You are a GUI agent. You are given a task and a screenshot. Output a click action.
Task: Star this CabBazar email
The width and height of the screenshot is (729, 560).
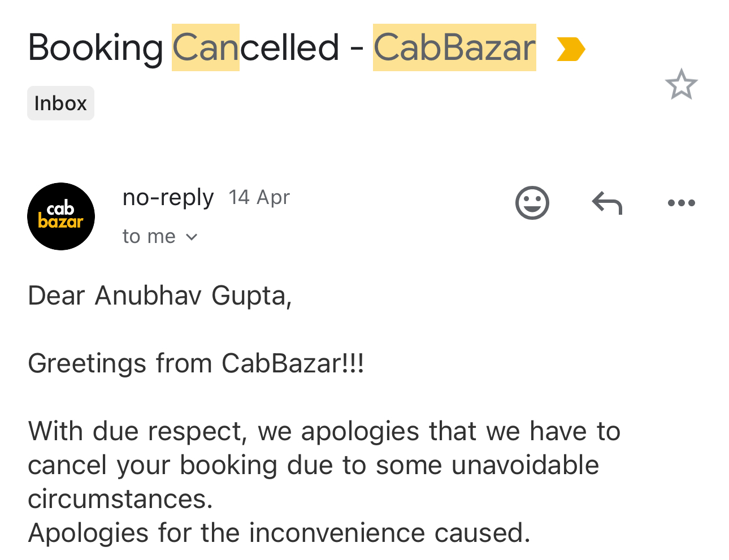[681, 85]
